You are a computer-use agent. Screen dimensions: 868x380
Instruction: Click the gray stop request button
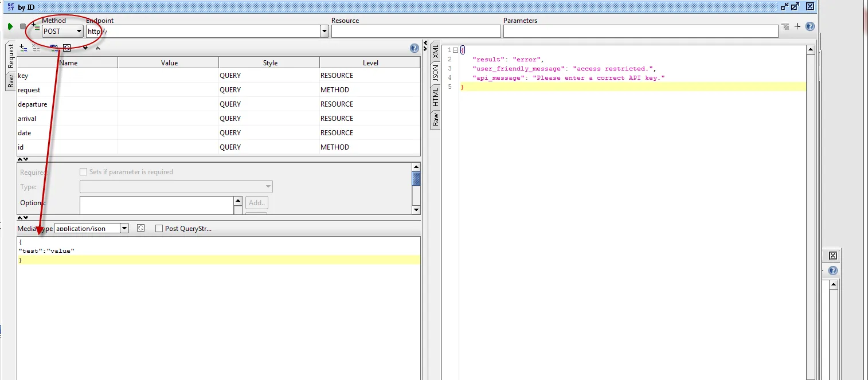23,27
